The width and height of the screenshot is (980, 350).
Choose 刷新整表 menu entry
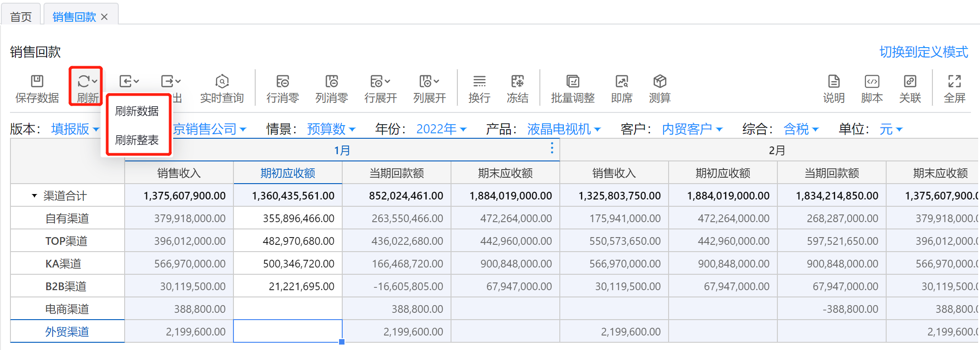pyautogui.click(x=137, y=140)
